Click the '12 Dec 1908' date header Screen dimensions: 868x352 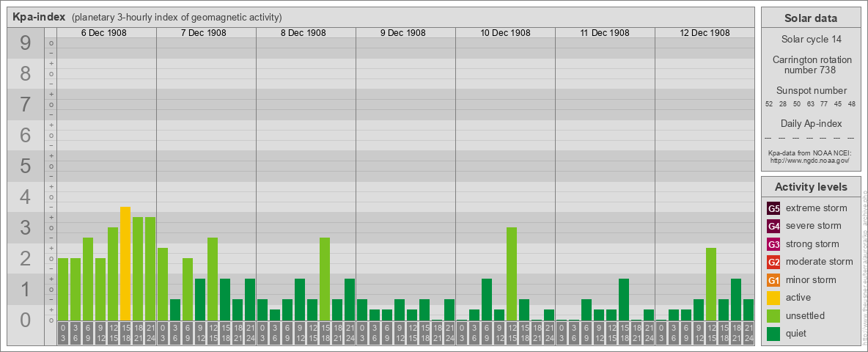[704, 33]
